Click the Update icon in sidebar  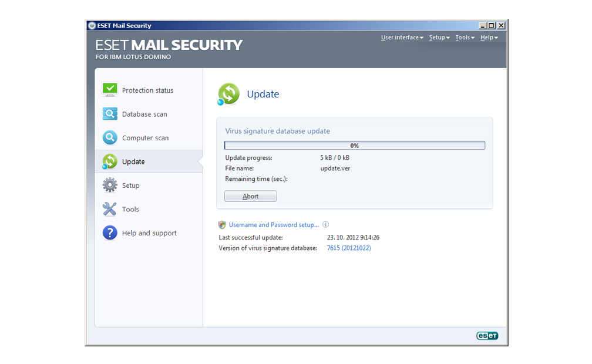pyautogui.click(x=109, y=161)
